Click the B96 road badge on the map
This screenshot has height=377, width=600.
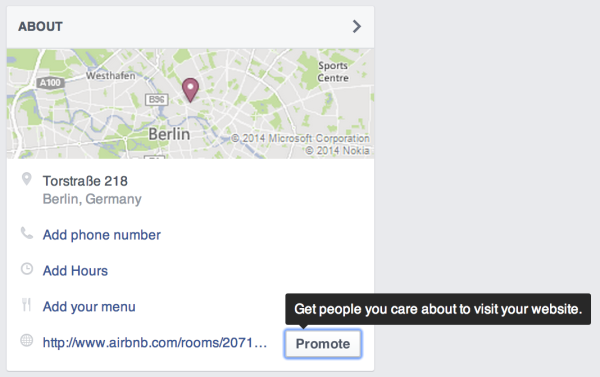pyautogui.click(x=157, y=100)
